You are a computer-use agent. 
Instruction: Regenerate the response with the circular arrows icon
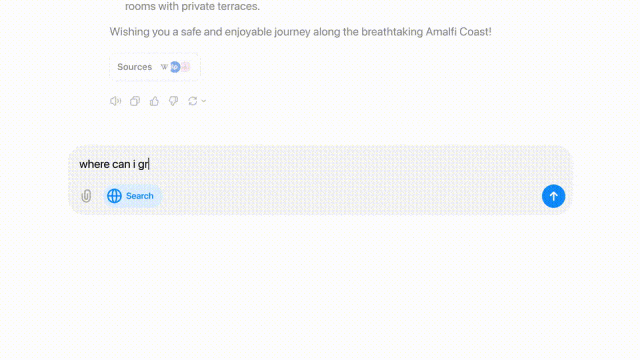[192, 101]
